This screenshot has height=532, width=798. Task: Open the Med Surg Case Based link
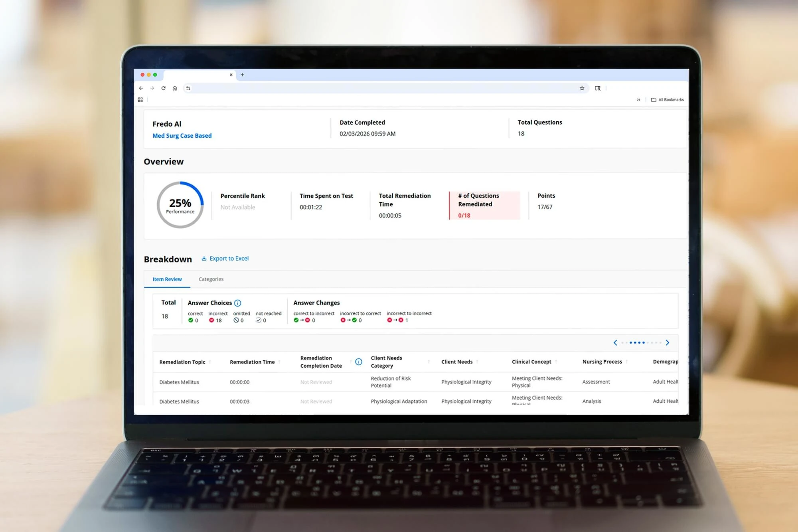[x=182, y=136]
